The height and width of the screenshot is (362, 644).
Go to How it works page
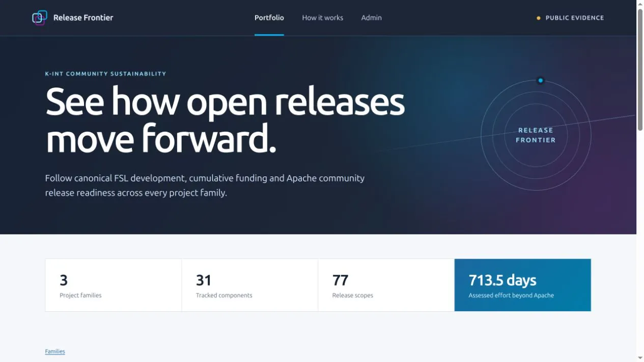click(323, 18)
